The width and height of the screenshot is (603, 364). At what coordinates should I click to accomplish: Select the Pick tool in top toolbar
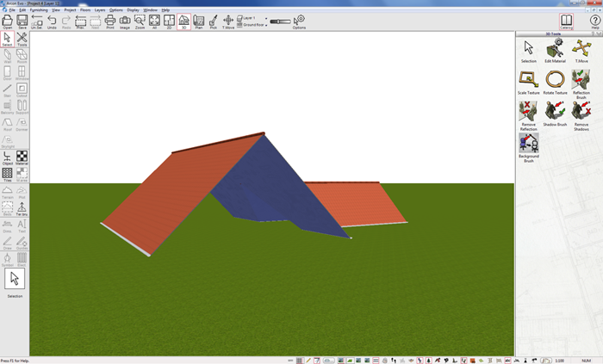click(214, 22)
